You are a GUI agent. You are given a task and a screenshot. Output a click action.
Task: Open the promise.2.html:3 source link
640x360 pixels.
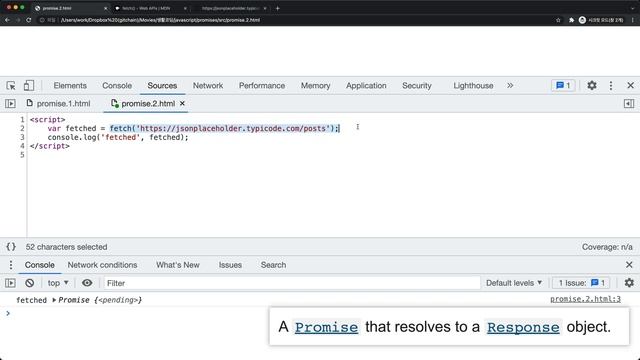pyautogui.click(x=585, y=299)
